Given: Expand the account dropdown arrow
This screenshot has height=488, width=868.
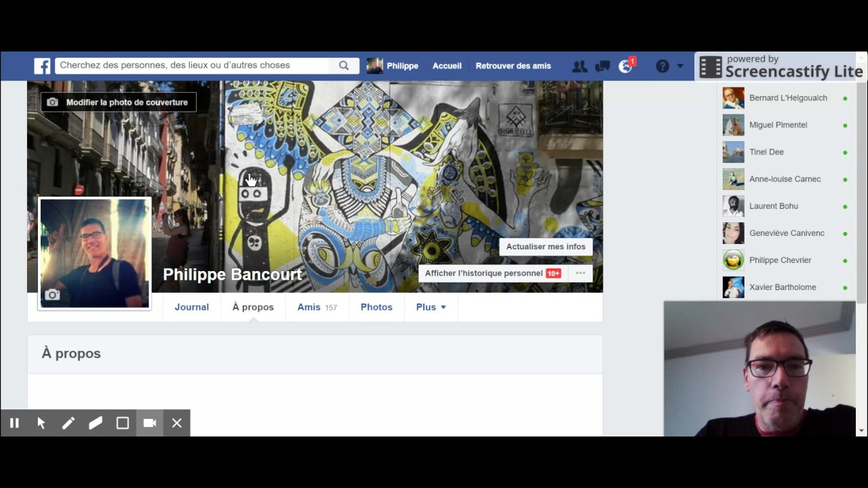Looking at the screenshot, I should tap(680, 66).
